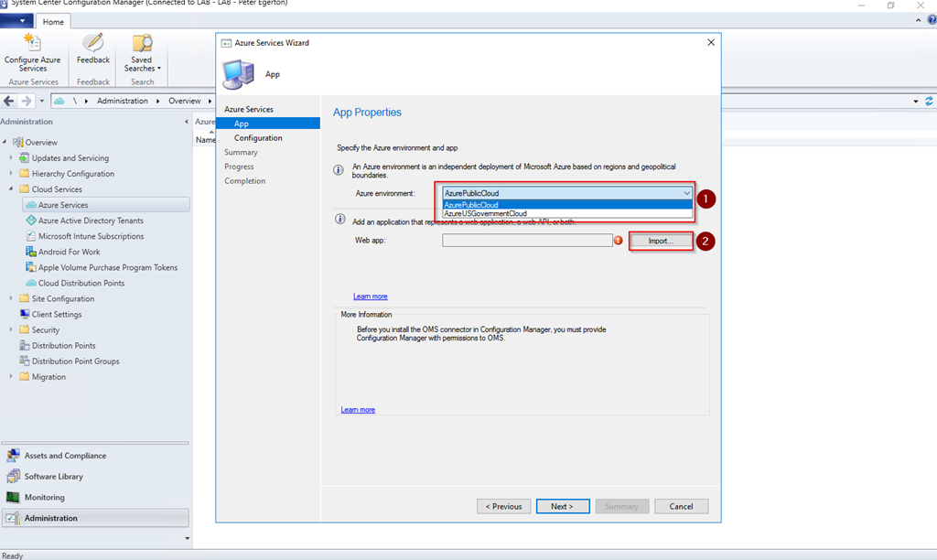Click the refresh icon in address bar

(x=930, y=101)
